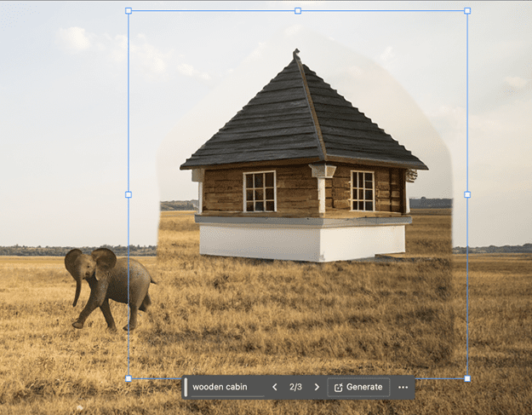Screen dimensions: 532x415
Task: Open the three-dots more options menu
Action: (x=403, y=387)
